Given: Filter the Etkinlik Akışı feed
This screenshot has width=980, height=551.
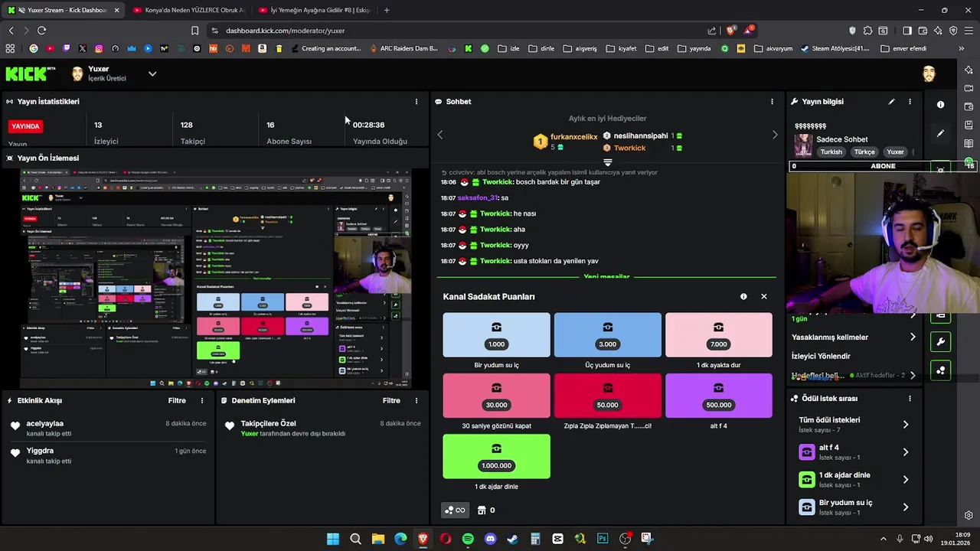Looking at the screenshot, I should point(177,400).
